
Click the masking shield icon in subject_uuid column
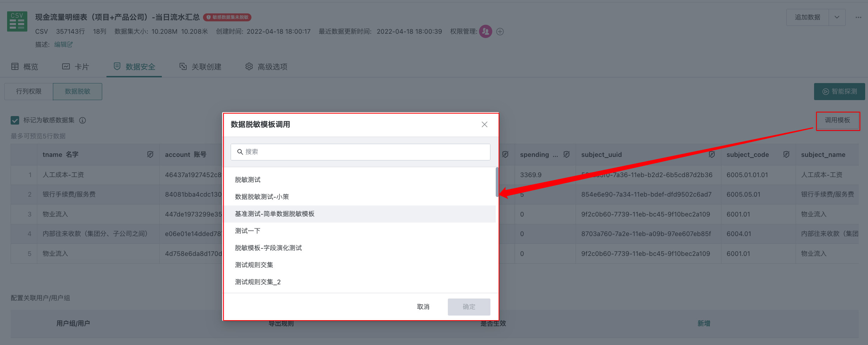pos(712,154)
